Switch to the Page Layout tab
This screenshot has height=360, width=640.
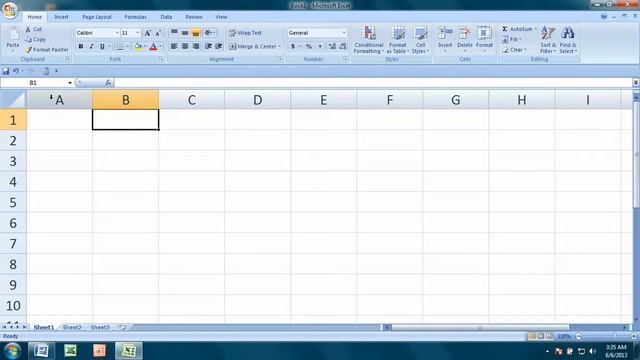(x=97, y=17)
